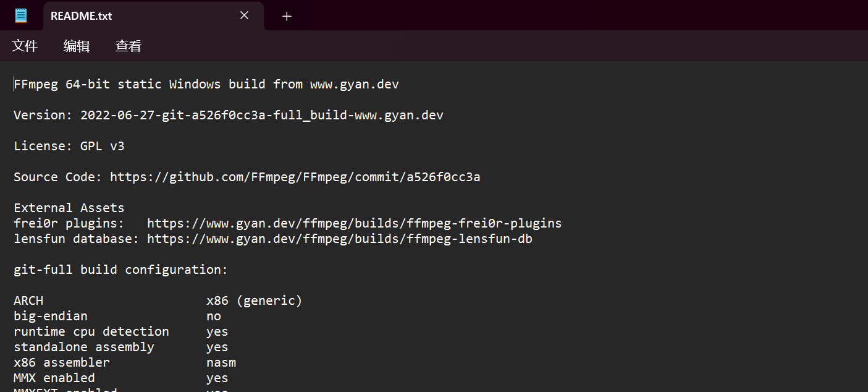Open the 编辑 menu

click(77, 46)
